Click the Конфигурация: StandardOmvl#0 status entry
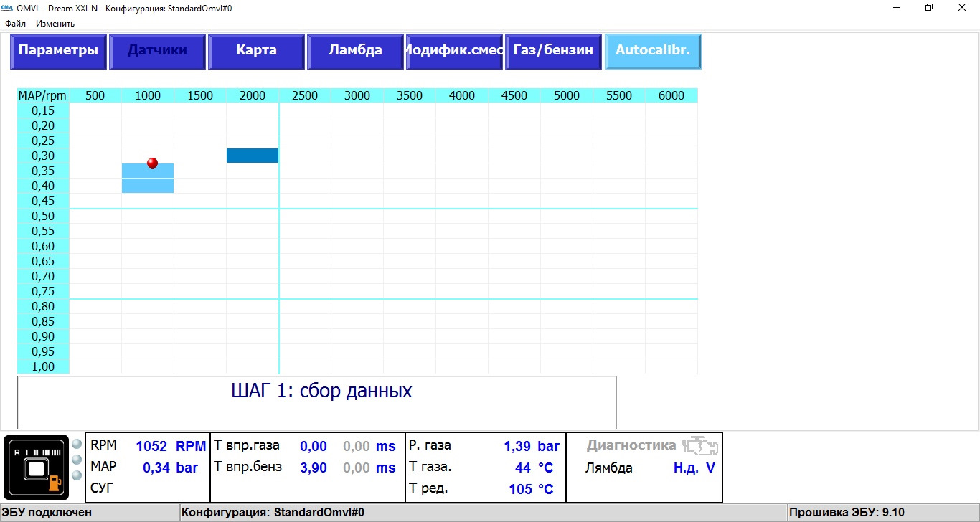The image size is (980, 522). coord(483,513)
